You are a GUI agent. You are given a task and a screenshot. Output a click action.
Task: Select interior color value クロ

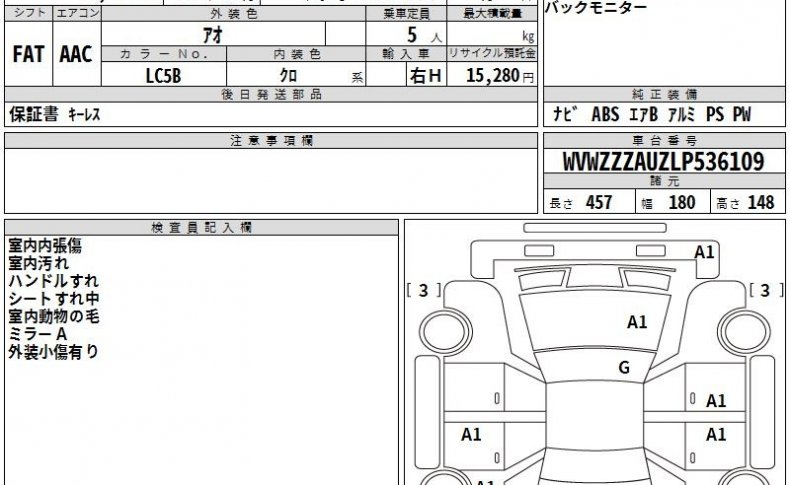click(x=288, y=76)
